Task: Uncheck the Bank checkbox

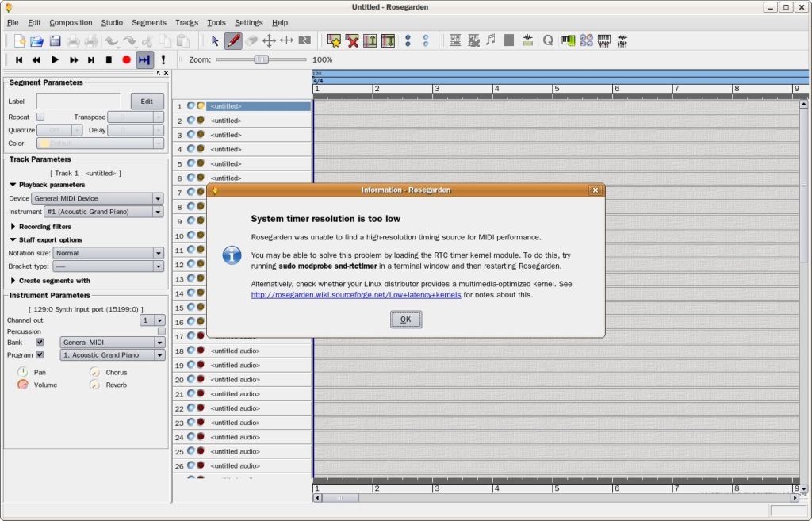Action: 40,343
